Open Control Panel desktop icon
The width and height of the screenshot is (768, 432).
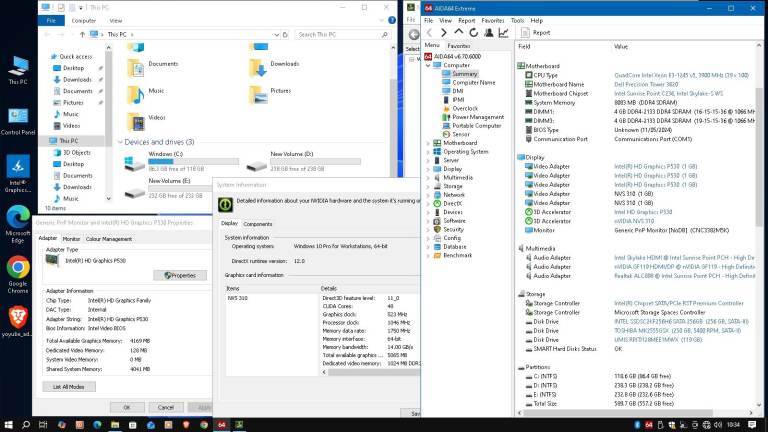coord(18,120)
